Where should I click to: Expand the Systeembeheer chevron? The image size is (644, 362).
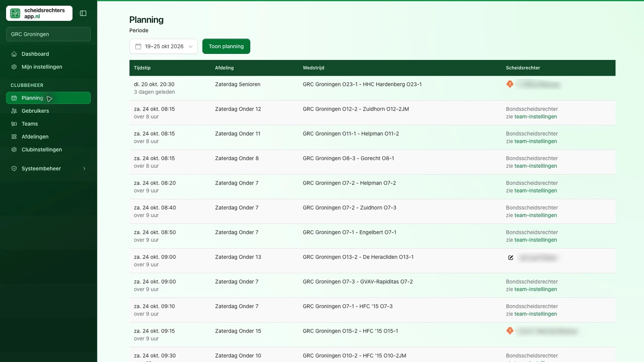pyautogui.click(x=84, y=169)
